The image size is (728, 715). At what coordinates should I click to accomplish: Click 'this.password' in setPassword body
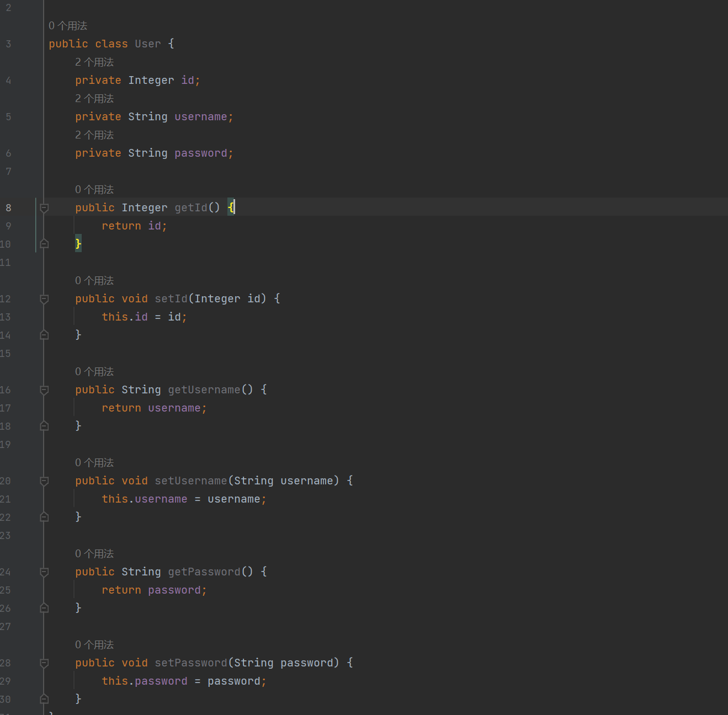(x=145, y=681)
